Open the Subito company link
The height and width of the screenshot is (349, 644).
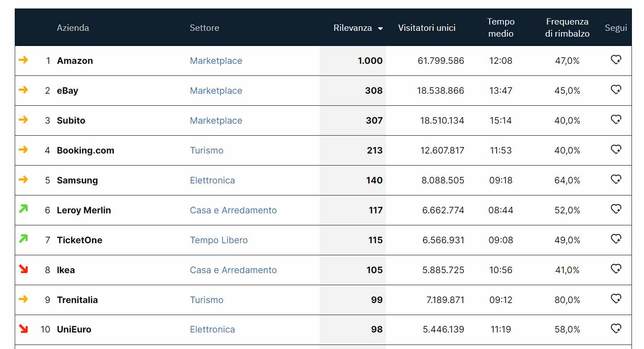[x=71, y=120]
